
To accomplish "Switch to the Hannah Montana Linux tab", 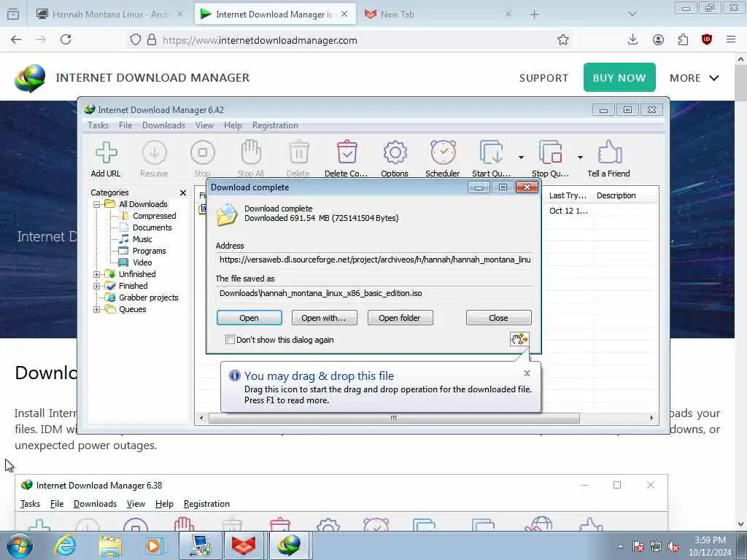I will point(111,15).
